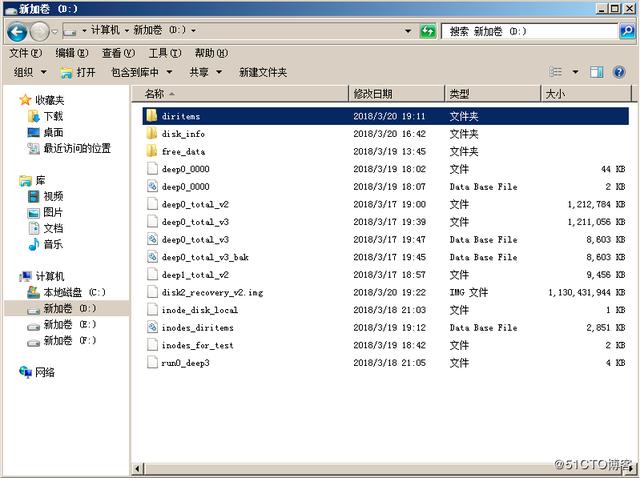
Task: Go back with the Back arrow button
Action: [x=17, y=31]
